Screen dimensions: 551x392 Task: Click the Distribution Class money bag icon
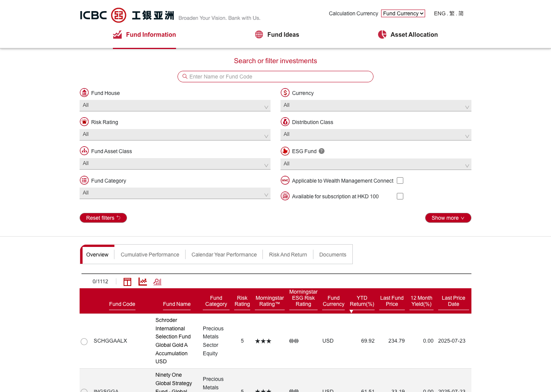(285, 122)
